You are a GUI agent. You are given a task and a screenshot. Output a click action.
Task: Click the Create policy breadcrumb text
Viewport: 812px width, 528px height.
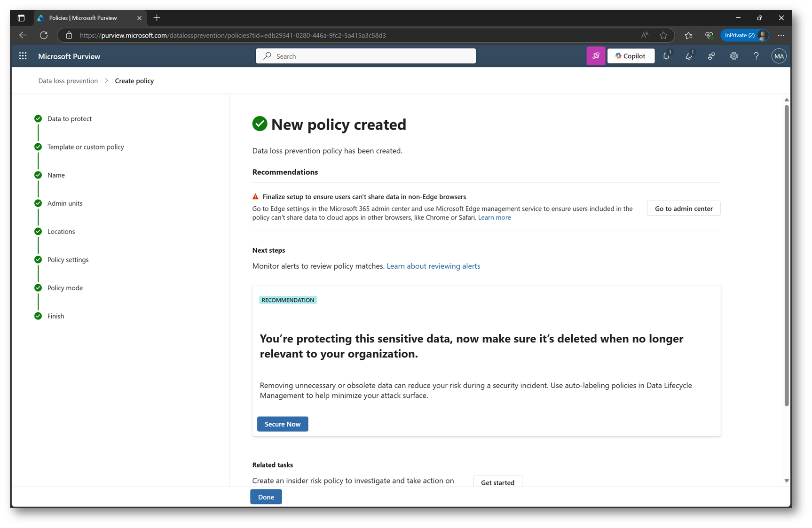134,81
